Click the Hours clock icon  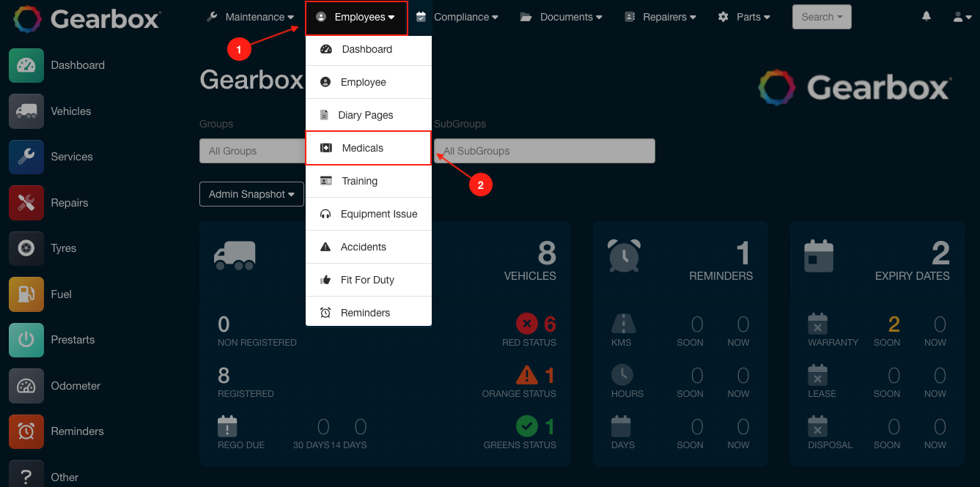point(622,375)
